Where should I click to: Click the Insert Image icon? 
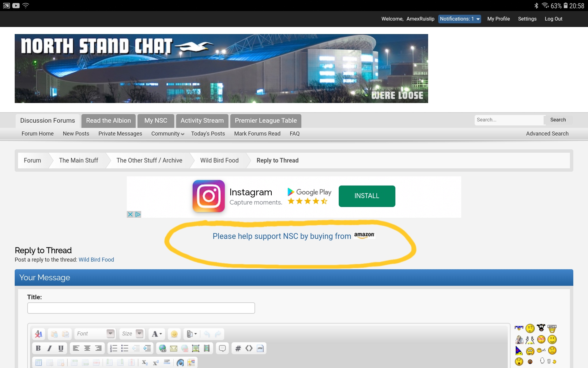click(196, 348)
